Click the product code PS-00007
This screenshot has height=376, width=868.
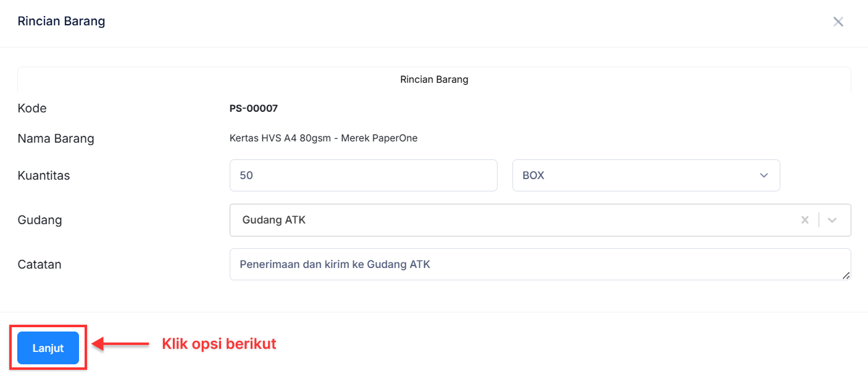tap(254, 109)
